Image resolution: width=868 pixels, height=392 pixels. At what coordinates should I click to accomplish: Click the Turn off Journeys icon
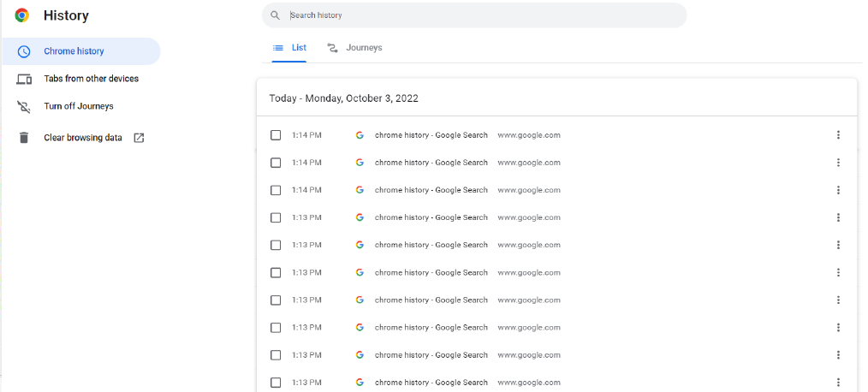point(24,106)
